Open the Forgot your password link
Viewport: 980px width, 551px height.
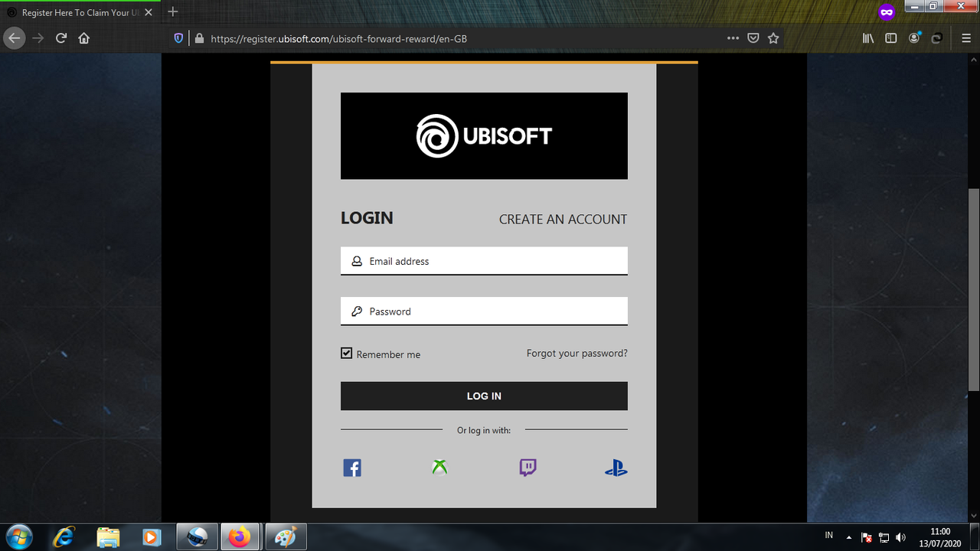click(x=577, y=354)
